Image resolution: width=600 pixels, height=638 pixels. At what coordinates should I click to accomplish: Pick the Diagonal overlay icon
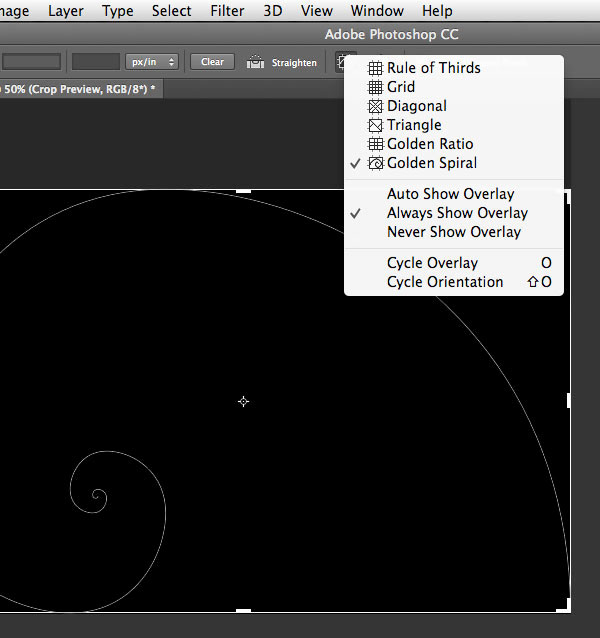tap(375, 107)
